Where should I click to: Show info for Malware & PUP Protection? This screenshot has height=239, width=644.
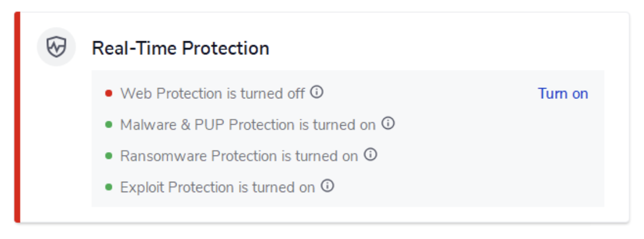click(388, 123)
